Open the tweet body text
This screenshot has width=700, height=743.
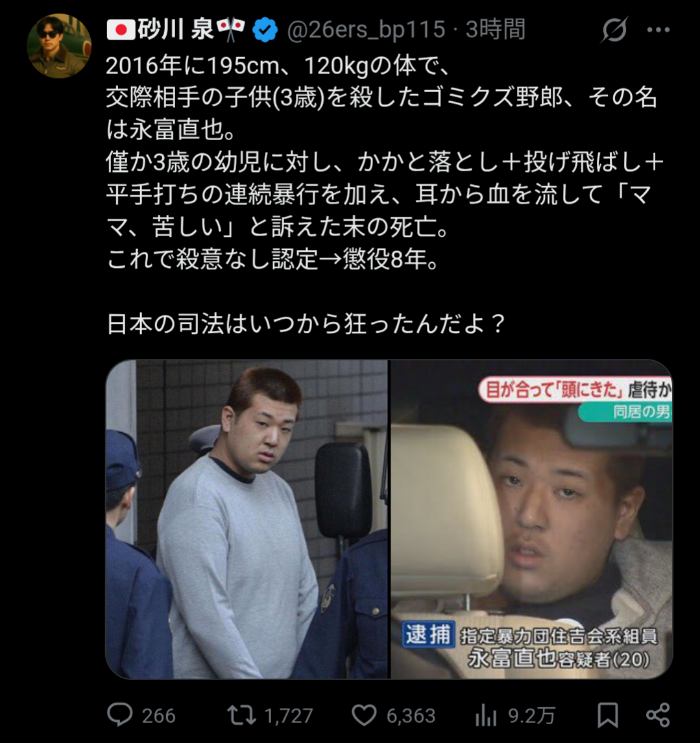click(385, 195)
